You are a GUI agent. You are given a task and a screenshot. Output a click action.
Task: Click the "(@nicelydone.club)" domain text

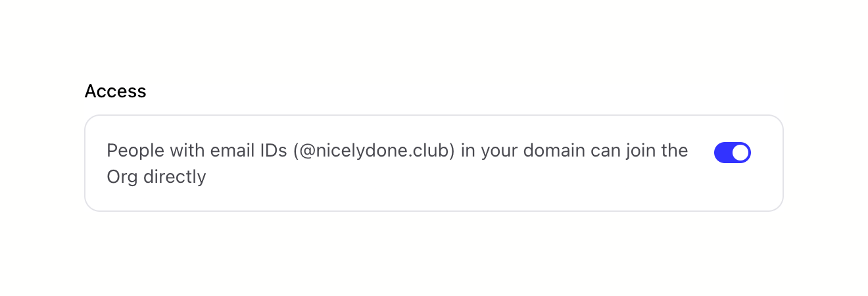(374, 151)
